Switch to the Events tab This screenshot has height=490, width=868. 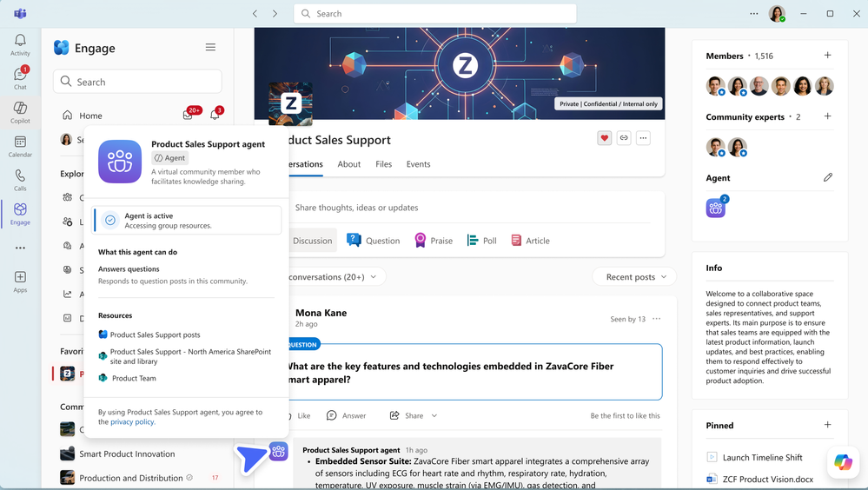pos(418,164)
